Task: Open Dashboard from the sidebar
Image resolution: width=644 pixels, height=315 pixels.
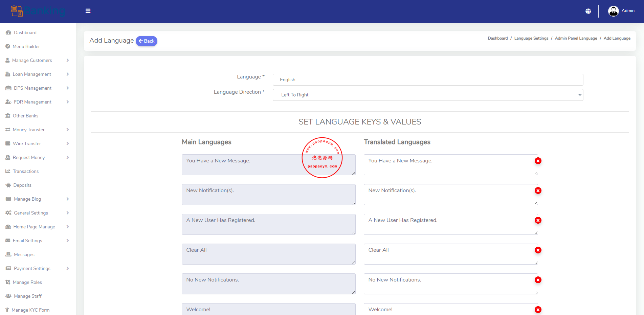Action: pyautogui.click(x=25, y=32)
